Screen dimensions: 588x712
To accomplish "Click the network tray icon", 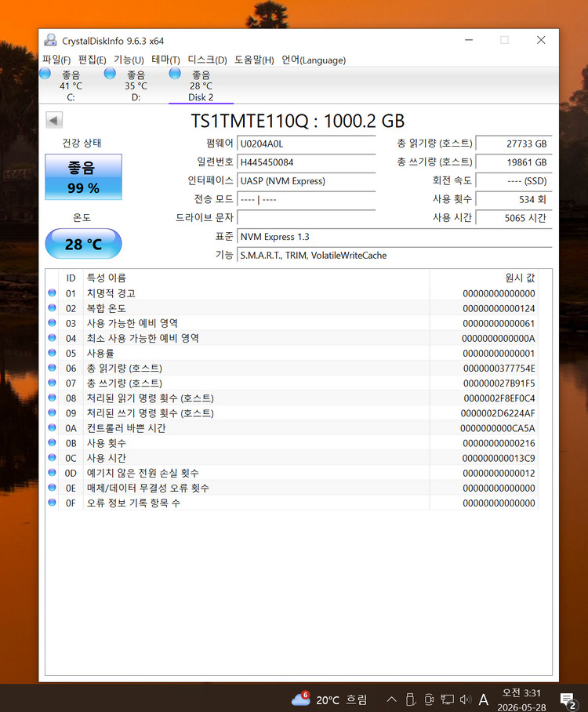I will pos(447,699).
